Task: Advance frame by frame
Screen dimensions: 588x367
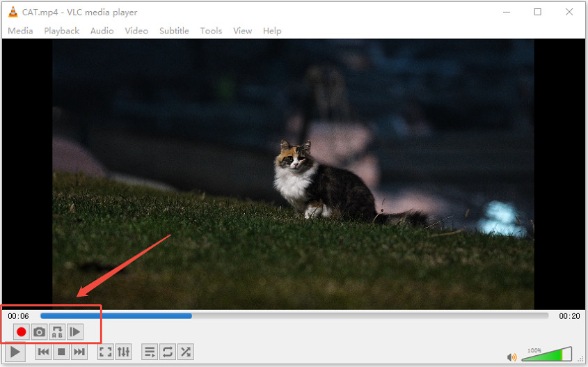Action: [x=75, y=331]
